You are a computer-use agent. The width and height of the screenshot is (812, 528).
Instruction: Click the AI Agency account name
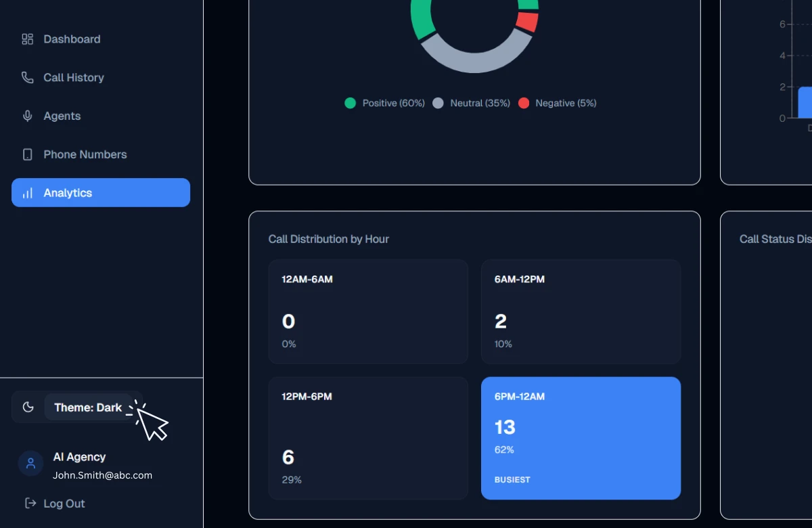pyautogui.click(x=79, y=457)
